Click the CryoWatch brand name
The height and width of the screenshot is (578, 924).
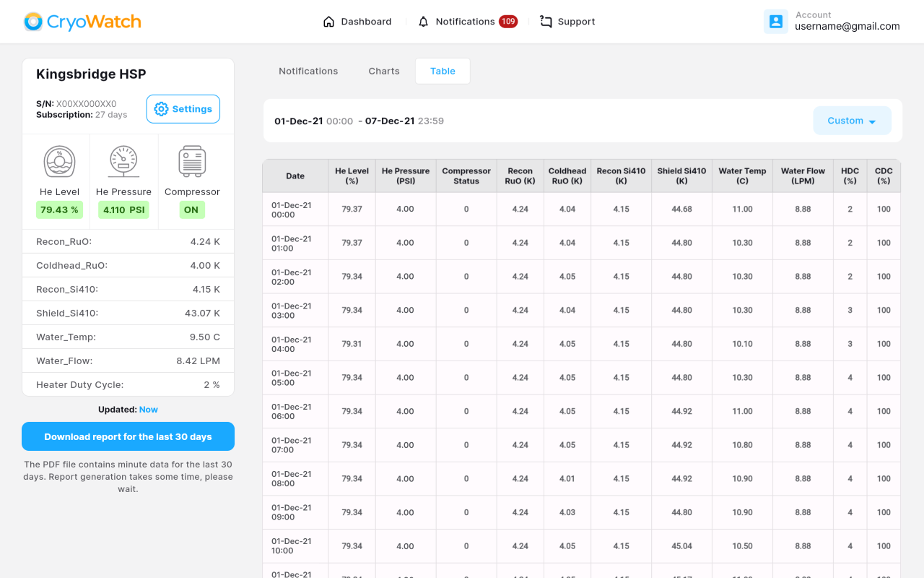pos(94,22)
